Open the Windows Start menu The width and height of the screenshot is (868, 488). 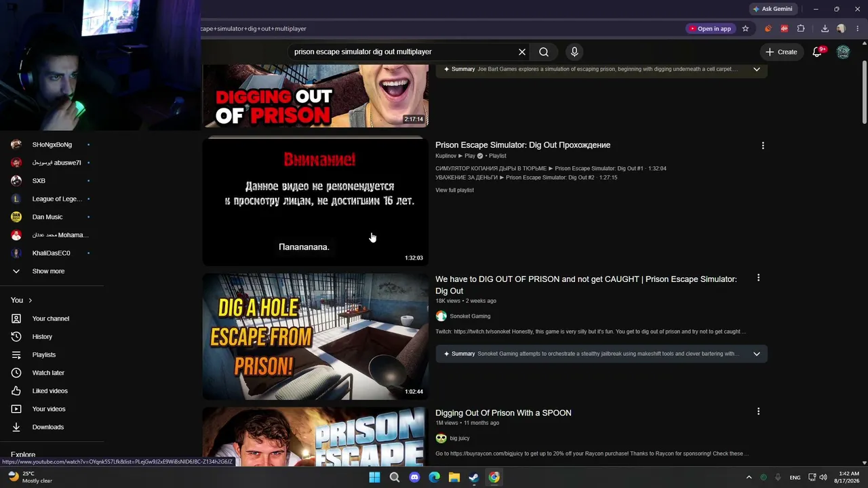pos(374,477)
